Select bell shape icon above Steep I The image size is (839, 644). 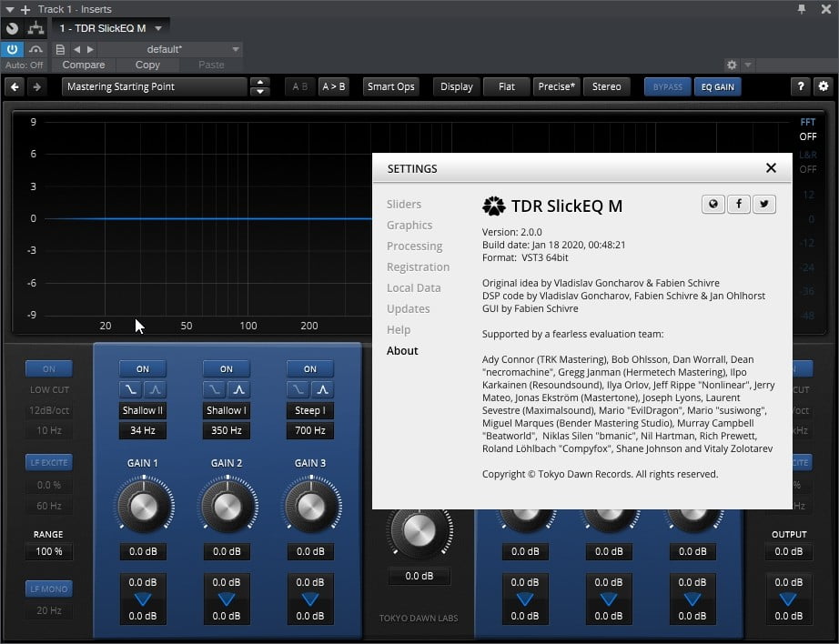323,389
